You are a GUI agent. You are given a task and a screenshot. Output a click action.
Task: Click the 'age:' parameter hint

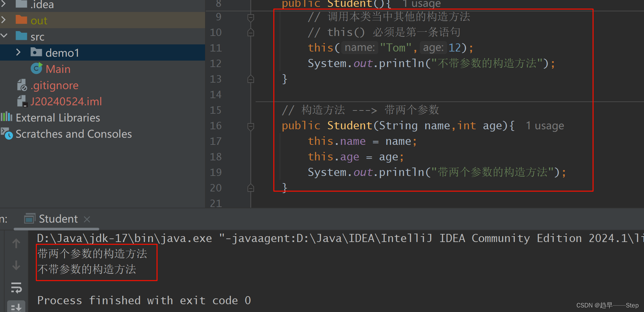[x=433, y=48]
